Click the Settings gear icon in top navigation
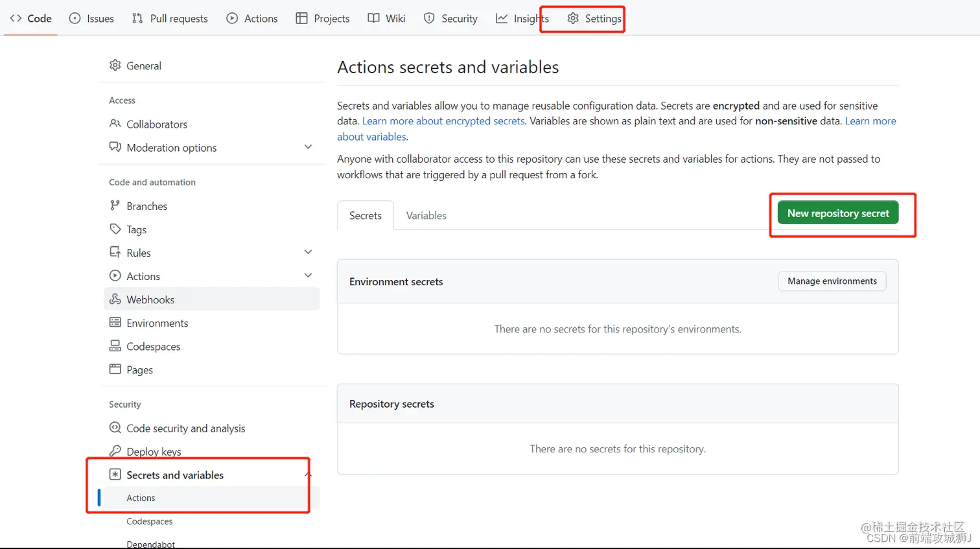This screenshot has width=980, height=549. coord(573,19)
